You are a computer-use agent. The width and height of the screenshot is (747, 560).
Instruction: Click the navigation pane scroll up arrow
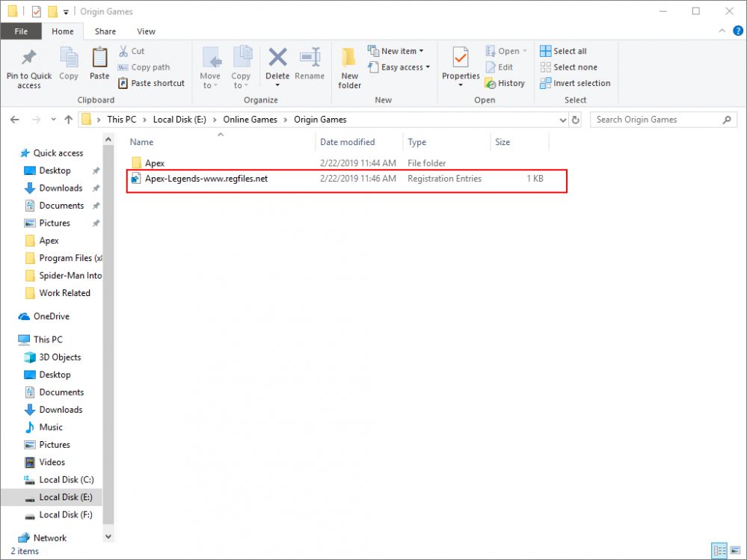108,140
